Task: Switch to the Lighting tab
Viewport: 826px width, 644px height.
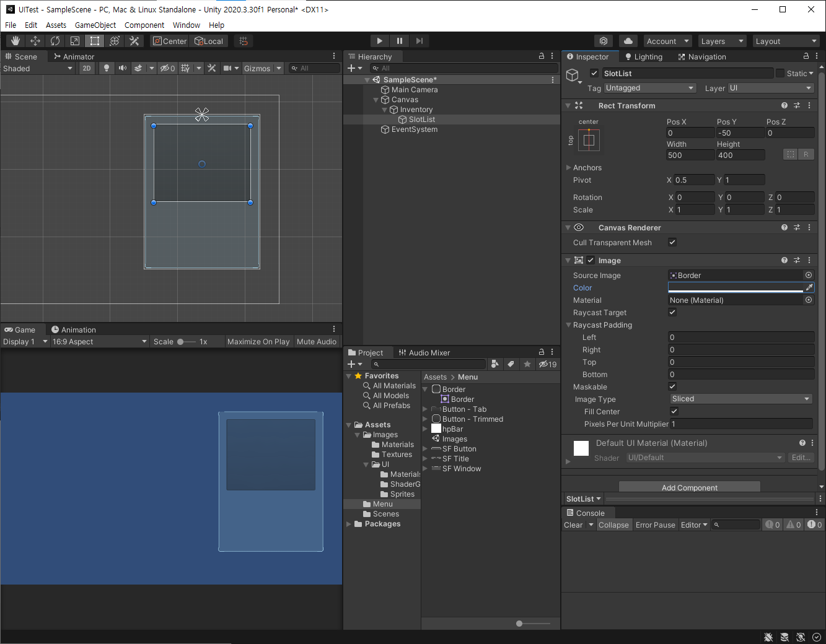Action: [x=644, y=56]
